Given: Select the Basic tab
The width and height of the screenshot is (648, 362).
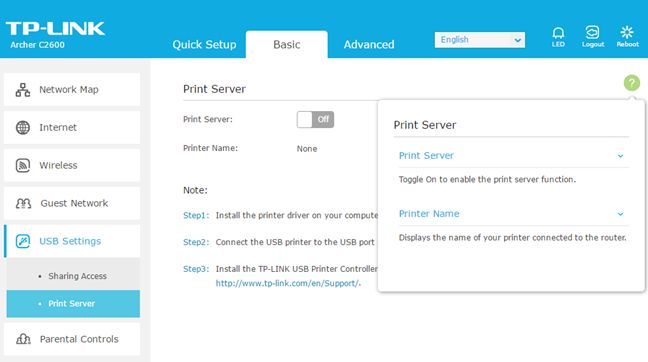Looking at the screenshot, I should [287, 45].
